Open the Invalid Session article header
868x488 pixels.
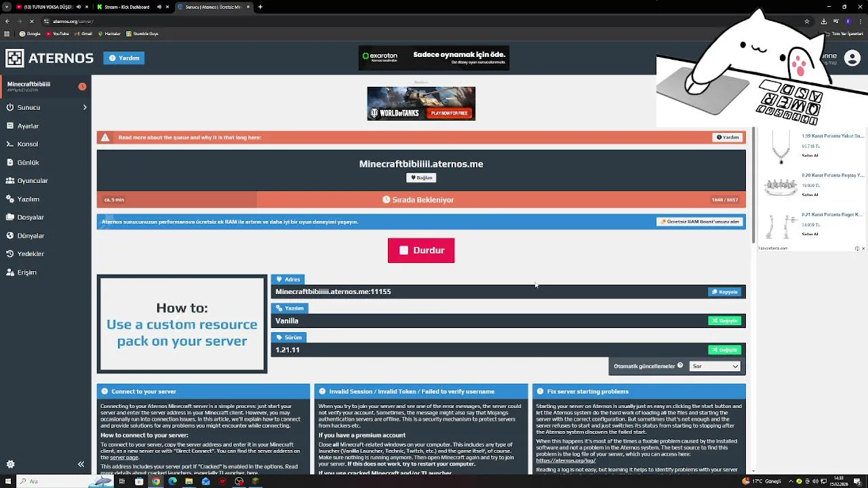[x=421, y=391]
